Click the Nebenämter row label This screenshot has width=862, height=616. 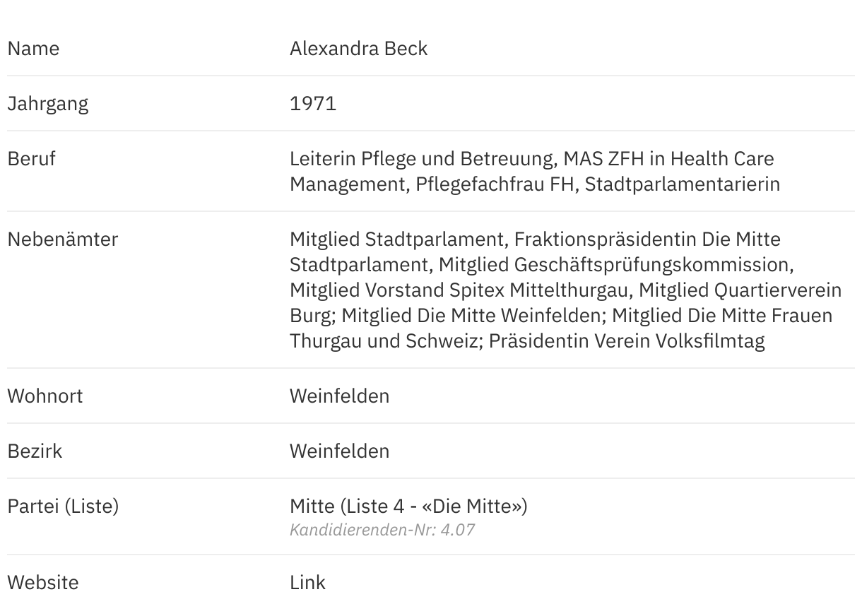[x=62, y=239]
